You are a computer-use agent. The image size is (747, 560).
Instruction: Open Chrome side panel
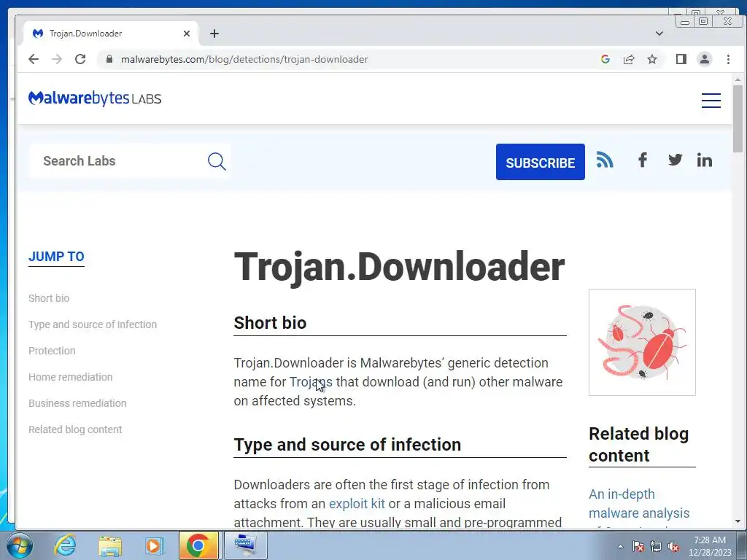(x=681, y=59)
